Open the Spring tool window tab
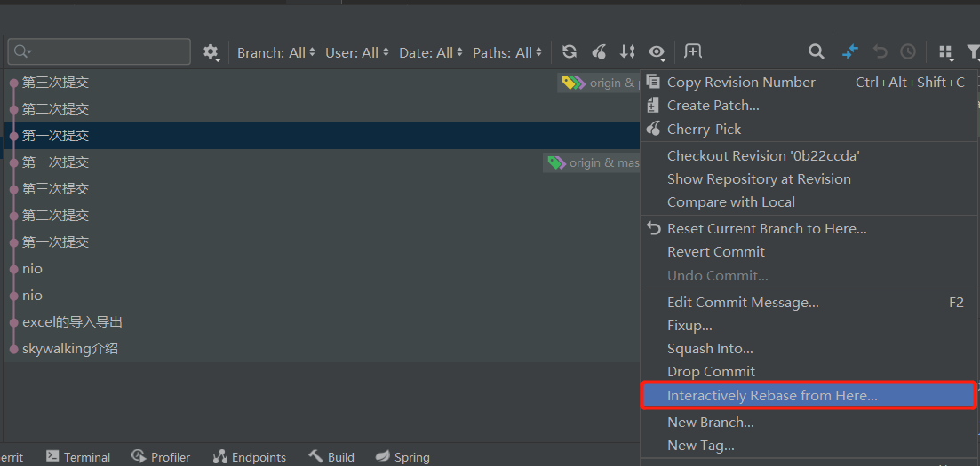The width and height of the screenshot is (980, 466). coord(403,457)
